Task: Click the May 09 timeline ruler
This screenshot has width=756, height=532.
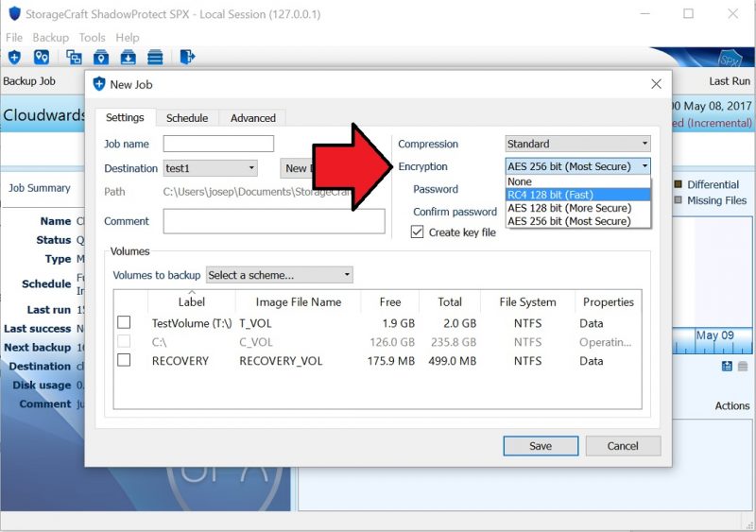Action: point(712,340)
